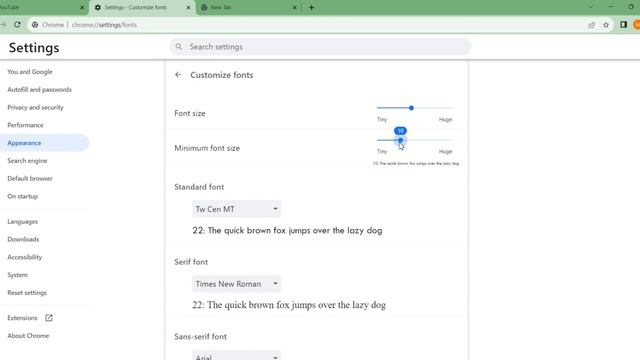This screenshot has width=640, height=360.
Task: Open a new tab with the plus icon
Action: point(311,7)
